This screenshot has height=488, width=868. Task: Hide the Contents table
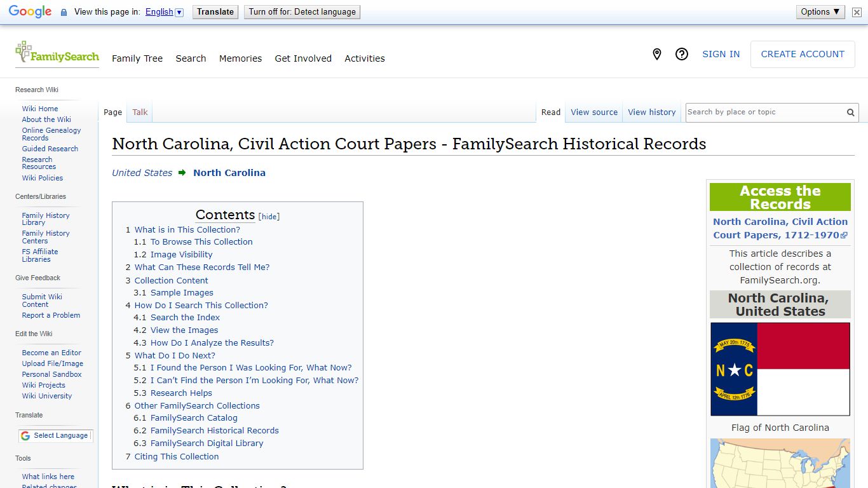(269, 217)
